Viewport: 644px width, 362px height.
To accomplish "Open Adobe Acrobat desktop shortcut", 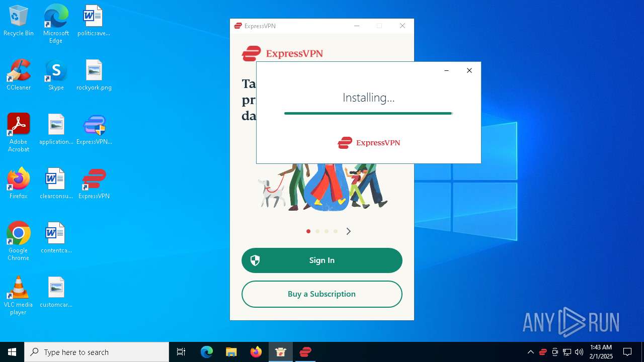I will click(x=19, y=133).
